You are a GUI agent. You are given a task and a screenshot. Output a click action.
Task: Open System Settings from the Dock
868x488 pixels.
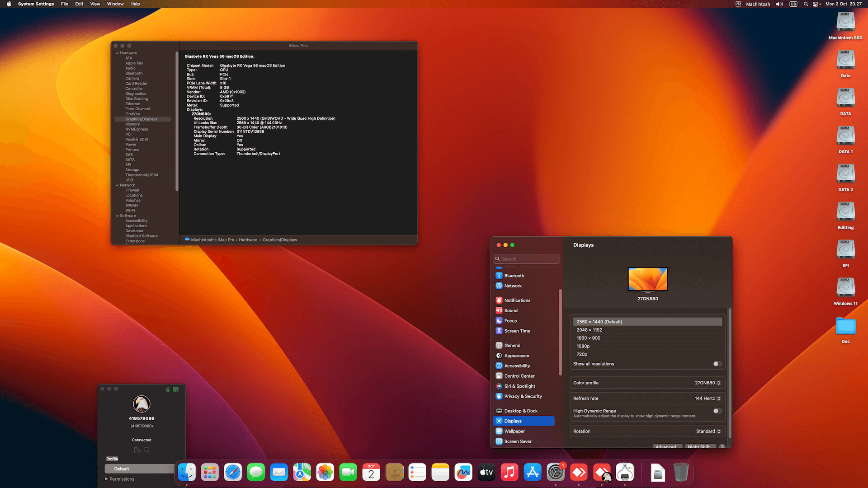pos(556,472)
